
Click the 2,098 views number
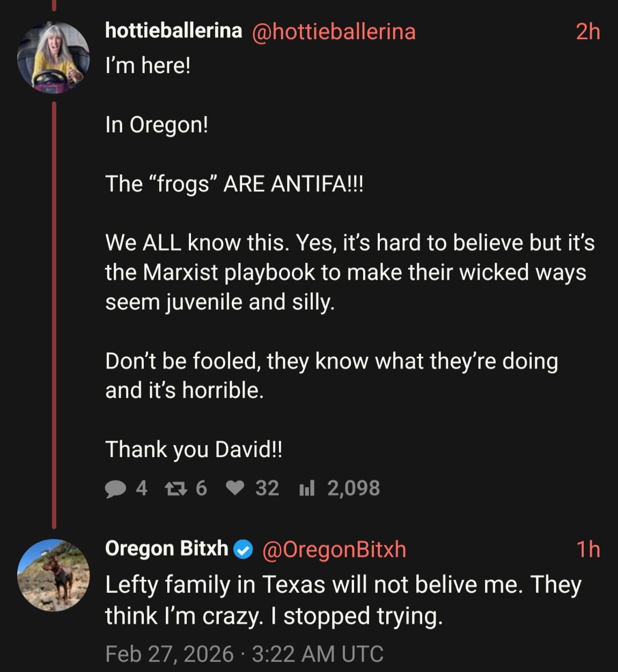[x=354, y=488]
